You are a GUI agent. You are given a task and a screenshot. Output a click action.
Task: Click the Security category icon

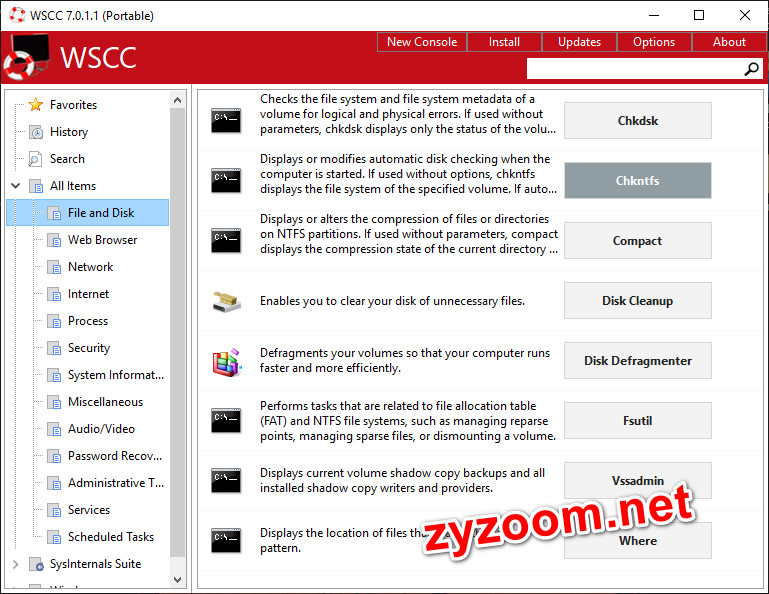coord(54,348)
